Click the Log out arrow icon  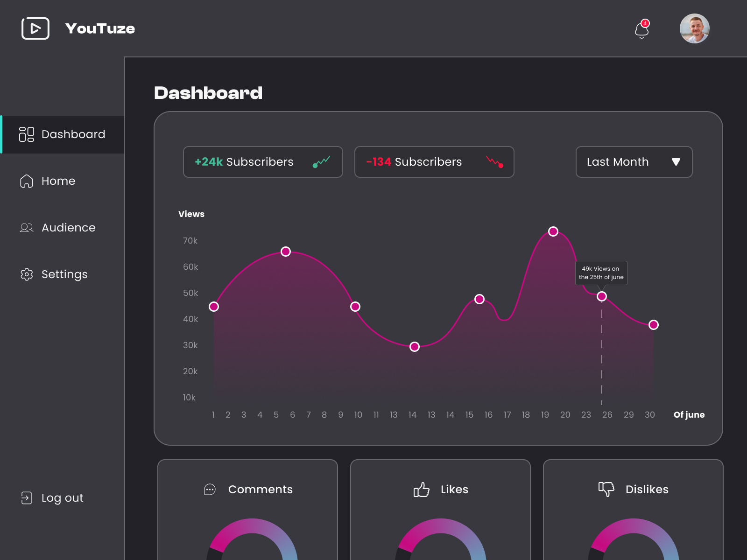click(x=27, y=498)
